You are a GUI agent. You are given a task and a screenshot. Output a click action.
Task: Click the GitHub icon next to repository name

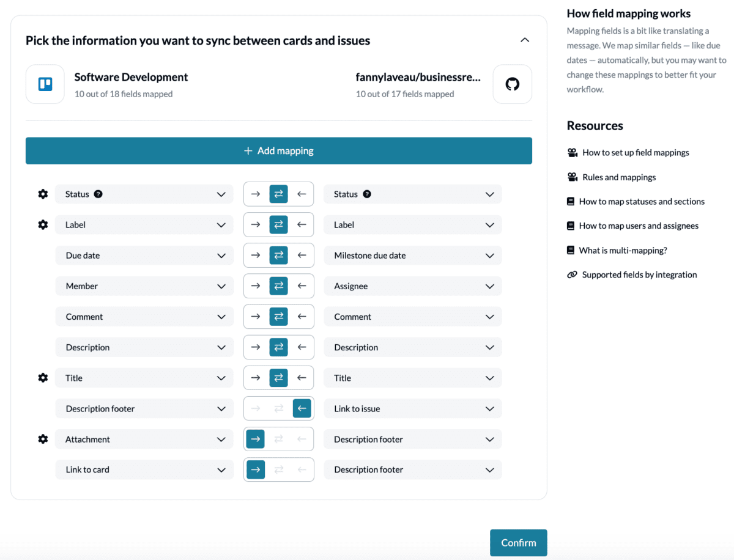[512, 84]
